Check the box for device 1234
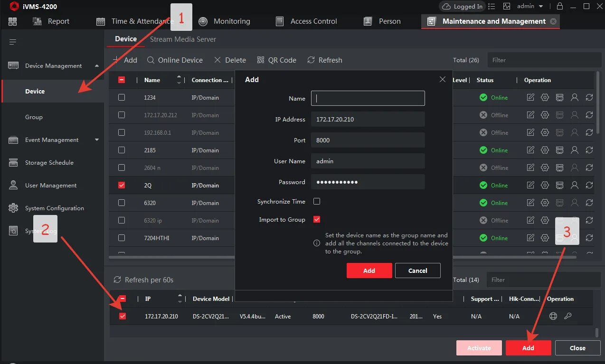Screen dimensions: 605x364 (122, 97)
